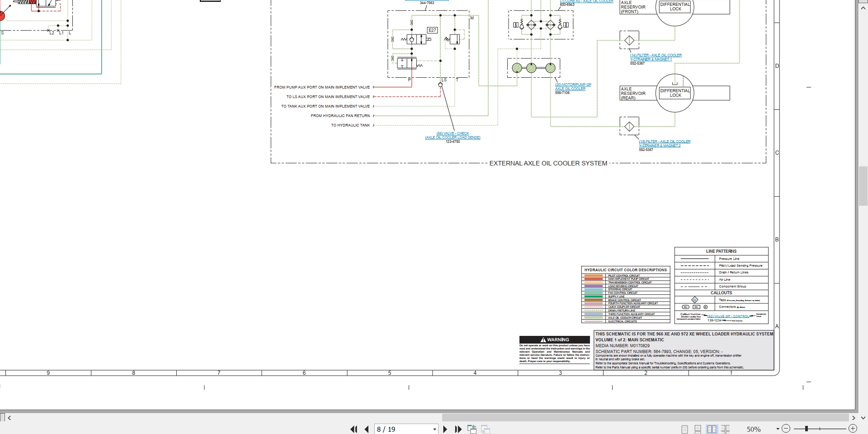868x434 pixels.
Task: Click the Air Line legend entry
Action: pyautogui.click(x=724, y=280)
